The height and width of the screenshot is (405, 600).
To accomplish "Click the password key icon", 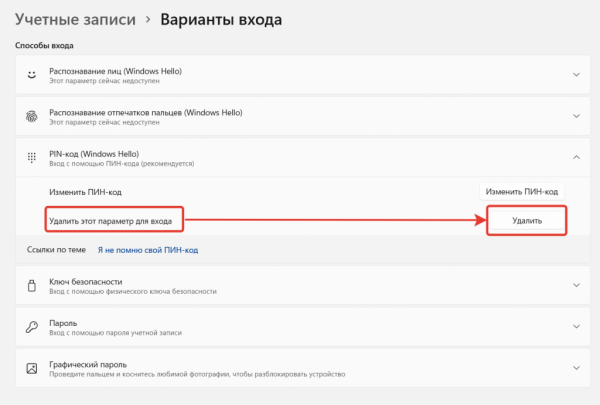I will click(32, 327).
